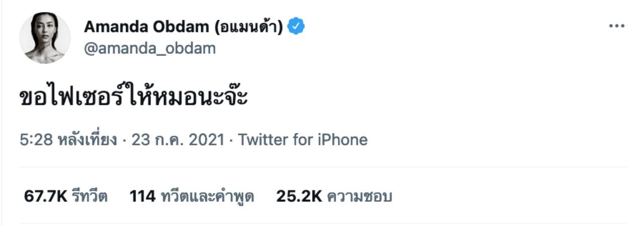Screen dimensions: 644x226
Task: Click the date 23 ก.ค. 2021
Action: click(x=178, y=139)
